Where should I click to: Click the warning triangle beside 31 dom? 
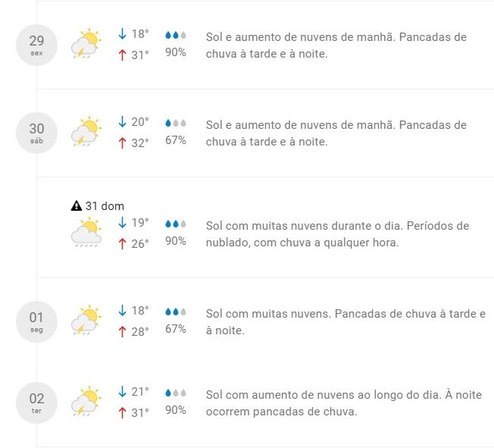(x=76, y=205)
